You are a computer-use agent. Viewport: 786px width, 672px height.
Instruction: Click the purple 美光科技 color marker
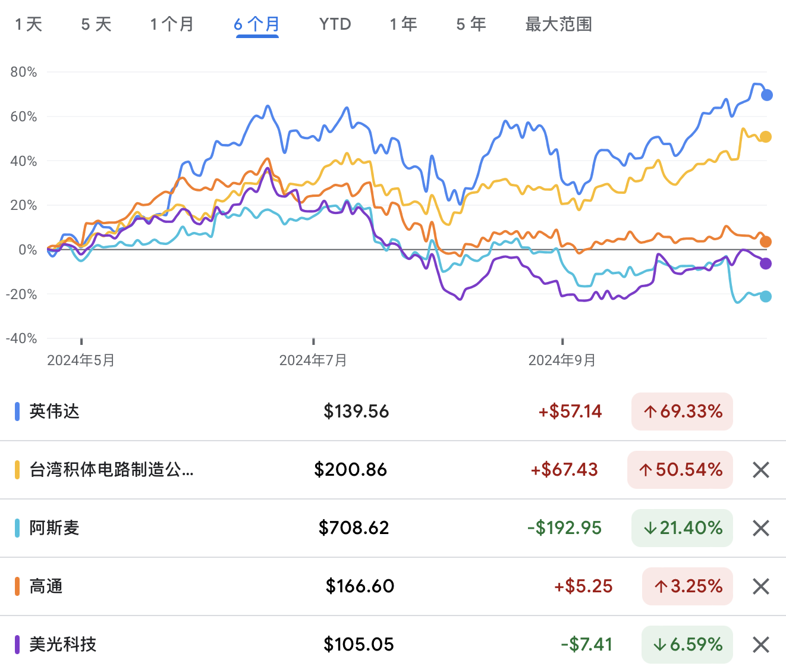17,645
